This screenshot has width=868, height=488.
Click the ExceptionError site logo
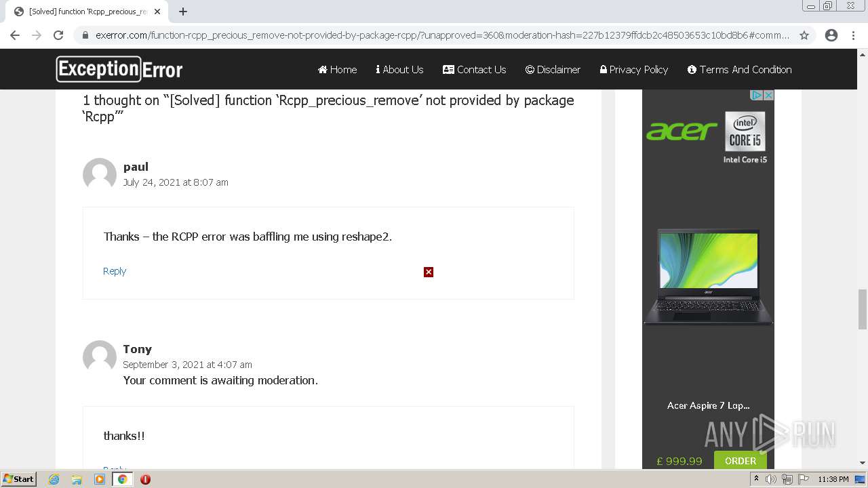coord(119,69)
